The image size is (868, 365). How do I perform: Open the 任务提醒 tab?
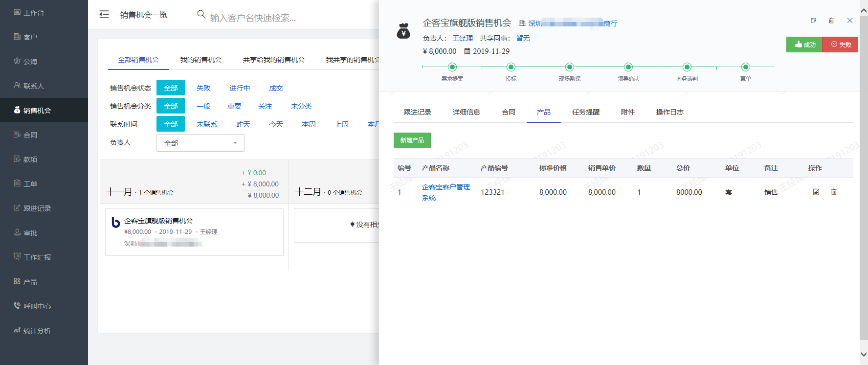click(x=586, y=112)
